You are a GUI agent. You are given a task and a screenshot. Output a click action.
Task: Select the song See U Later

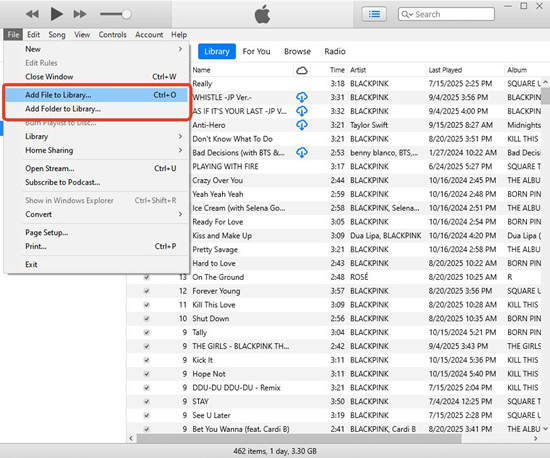(211, 415)
